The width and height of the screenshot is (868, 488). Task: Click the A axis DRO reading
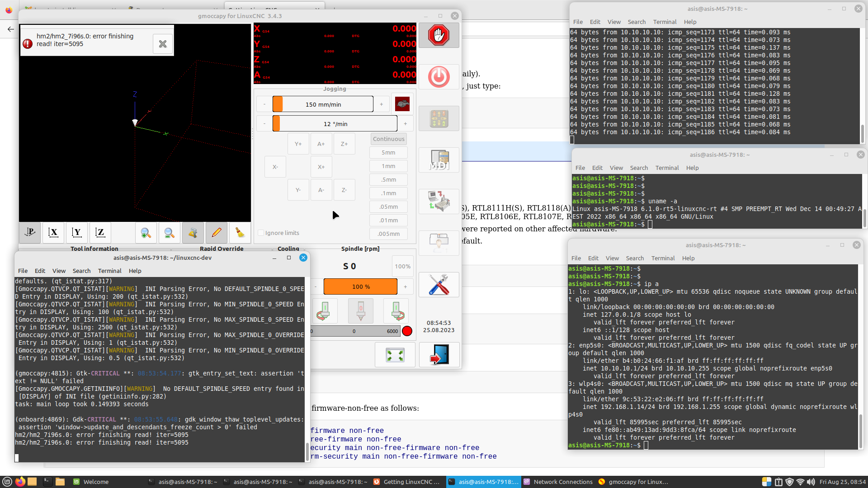click(x=404, y=75)
